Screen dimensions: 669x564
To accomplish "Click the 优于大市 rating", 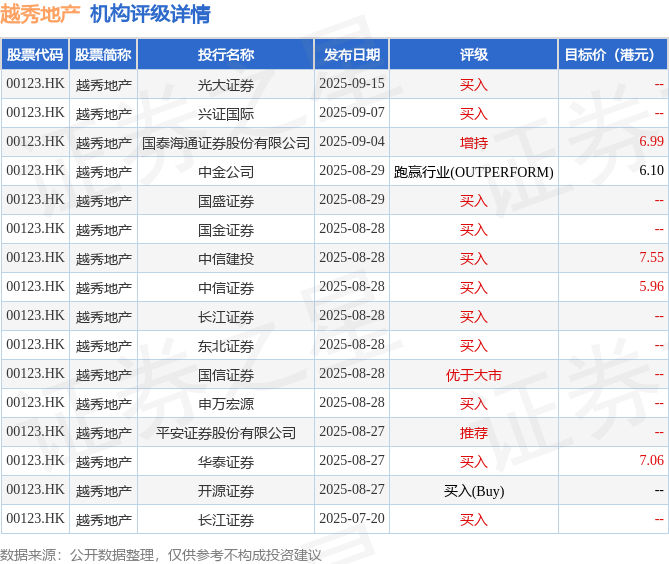I will (x=474, y=375).
